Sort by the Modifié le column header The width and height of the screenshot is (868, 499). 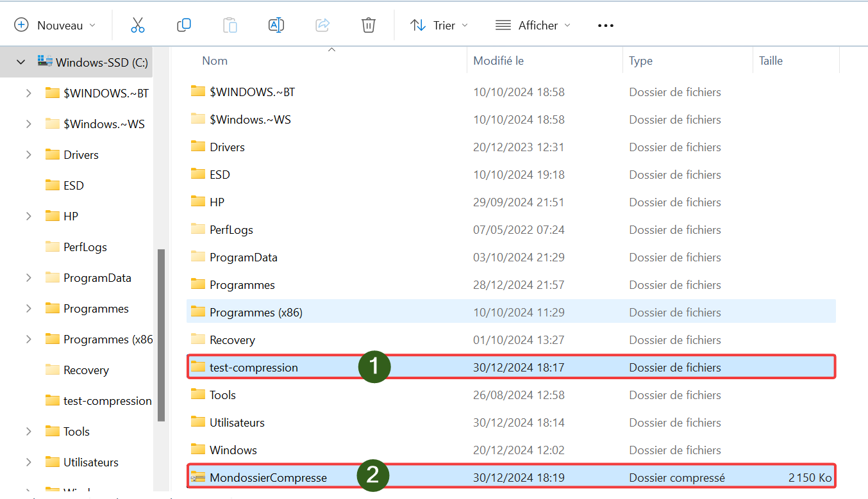(498, 61)
